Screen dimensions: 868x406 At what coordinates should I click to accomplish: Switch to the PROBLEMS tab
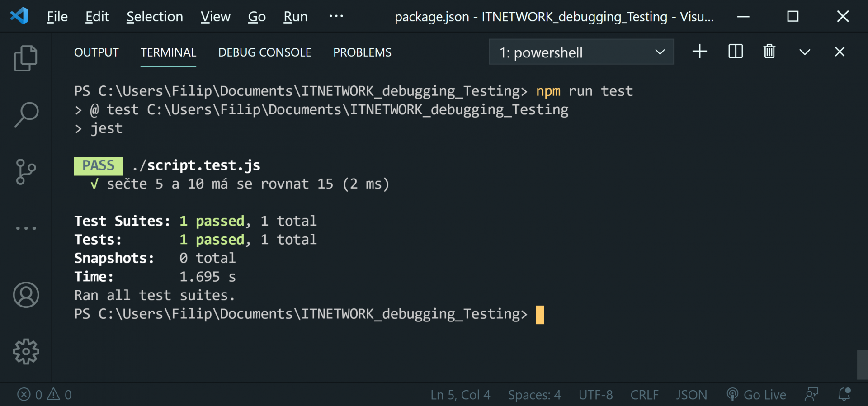click(362, 52)
